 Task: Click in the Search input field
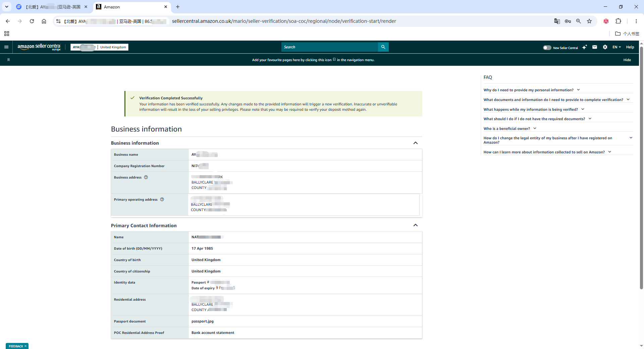pos(329,47)
